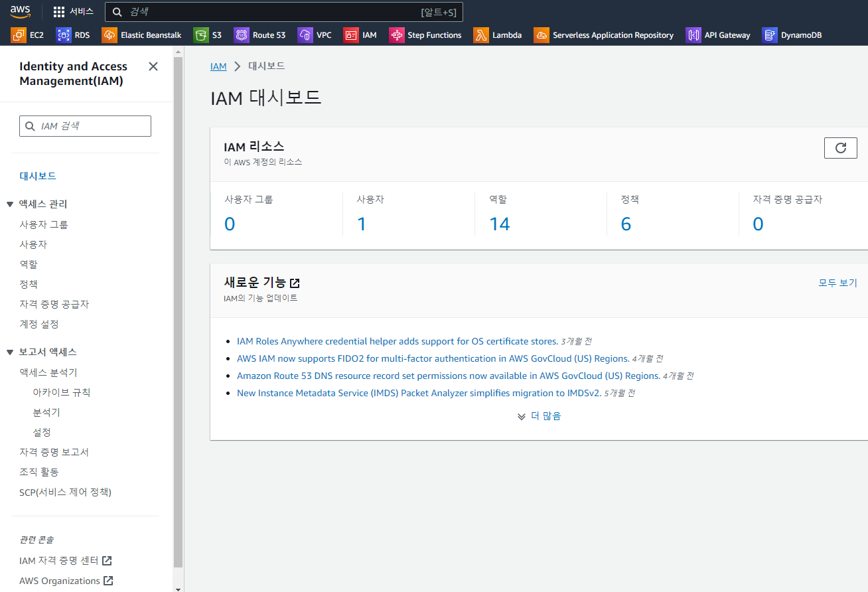Click the roles count 14

point(500,224)
